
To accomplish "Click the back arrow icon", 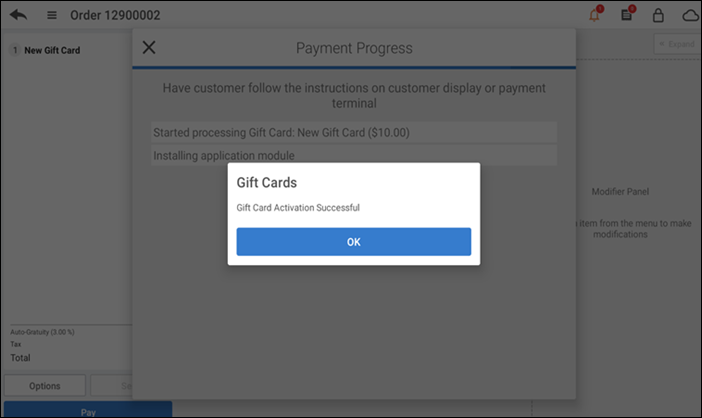I will (x=18, y=15).
